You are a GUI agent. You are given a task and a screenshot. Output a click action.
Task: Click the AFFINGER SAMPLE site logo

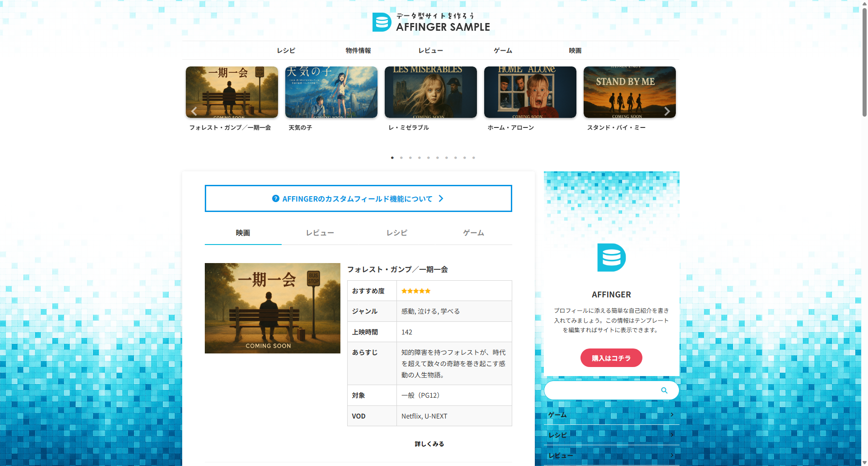pos(431,22)
